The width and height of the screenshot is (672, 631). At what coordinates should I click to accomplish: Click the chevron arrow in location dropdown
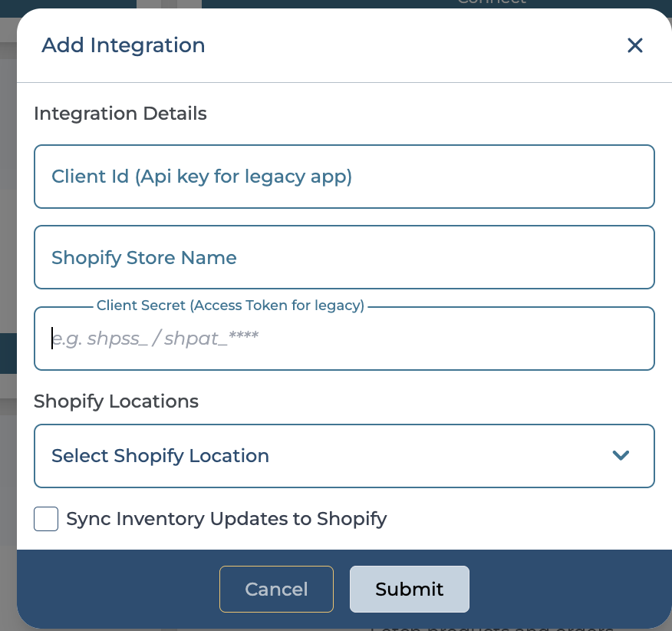tap(621, 456)
